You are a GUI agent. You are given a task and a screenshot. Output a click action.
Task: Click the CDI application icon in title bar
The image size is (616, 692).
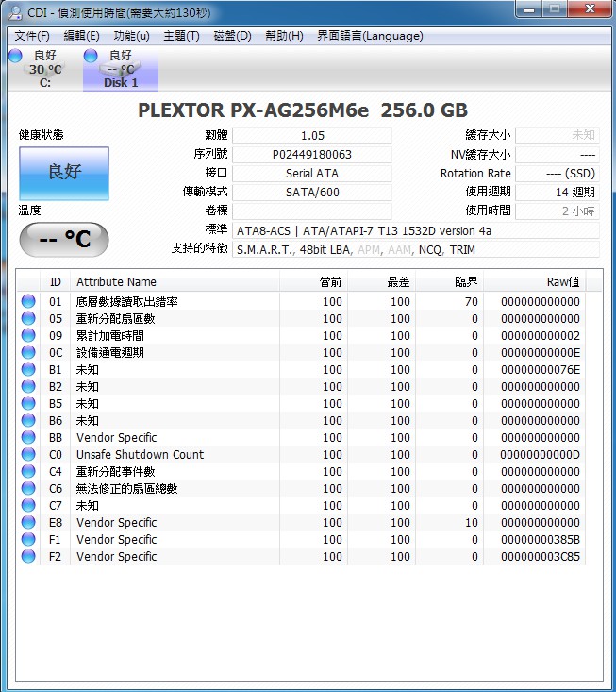pyautogui.click(x=15, y=13)
